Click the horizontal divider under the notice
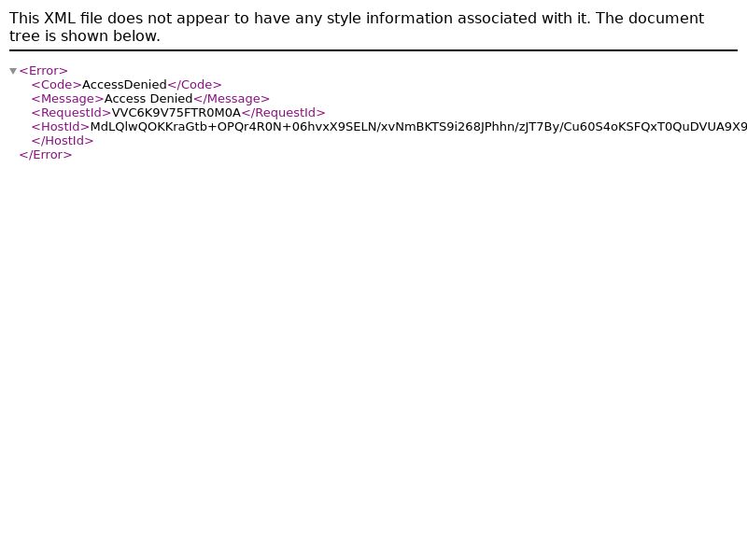747x560 pixels. [373, 50]
